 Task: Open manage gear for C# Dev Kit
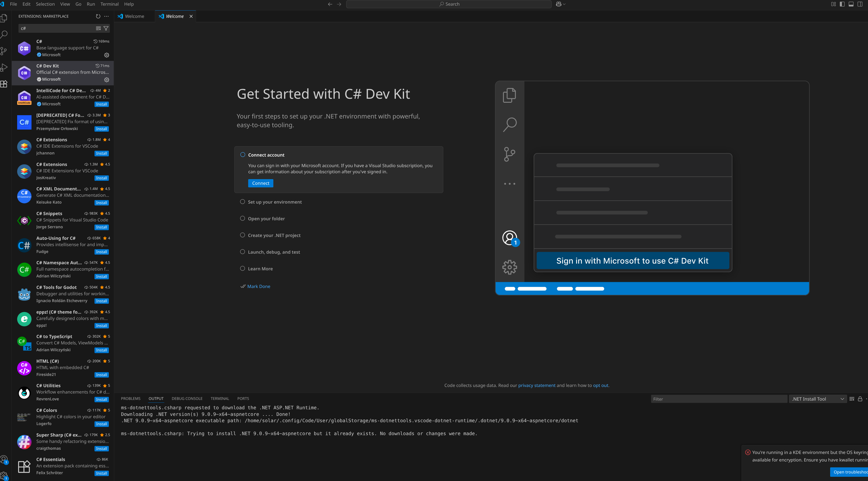point(106,80)
